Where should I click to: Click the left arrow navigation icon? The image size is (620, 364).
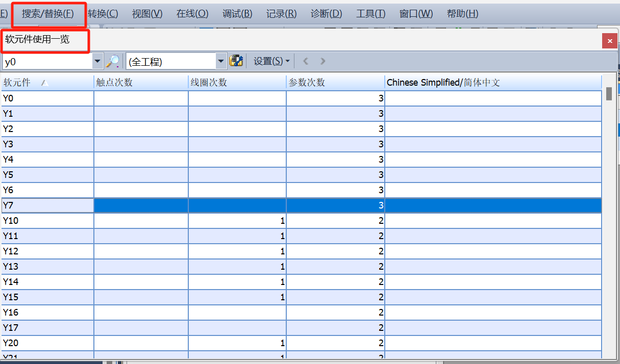coord(306,61)
